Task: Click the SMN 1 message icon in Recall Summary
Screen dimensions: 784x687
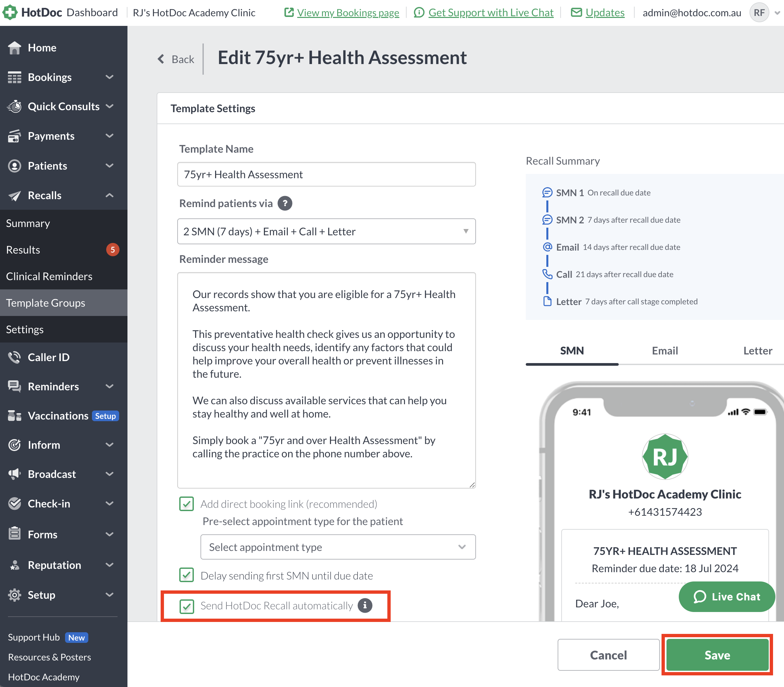Action: pos(547,192)
